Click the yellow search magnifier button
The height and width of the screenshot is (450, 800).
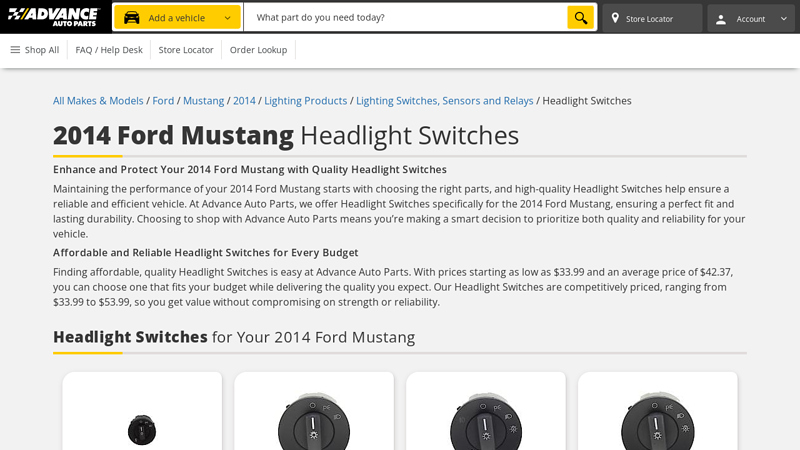(x=581, y=18)
